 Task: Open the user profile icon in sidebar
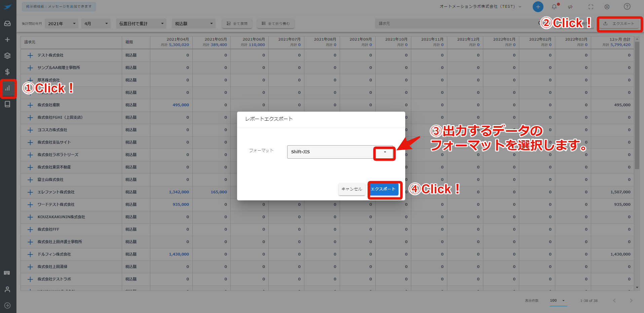point(7,289)
